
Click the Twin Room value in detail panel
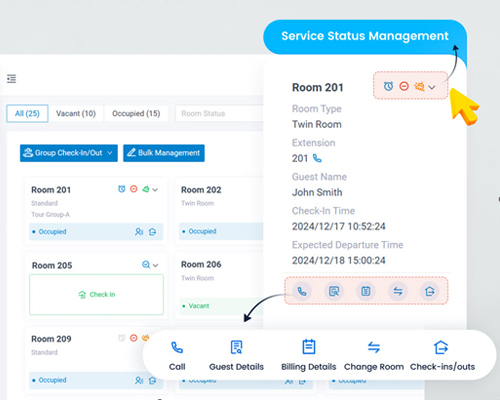coord(317,124)
